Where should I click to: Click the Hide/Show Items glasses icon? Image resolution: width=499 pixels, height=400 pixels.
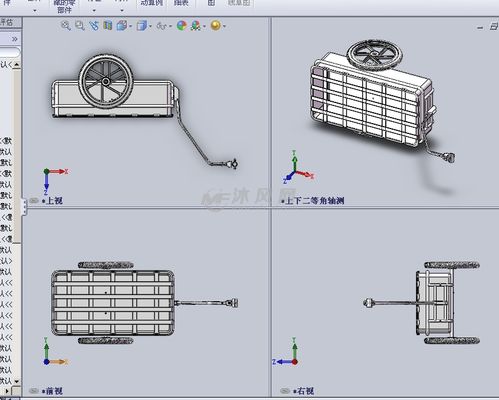(x=162, y=26)
